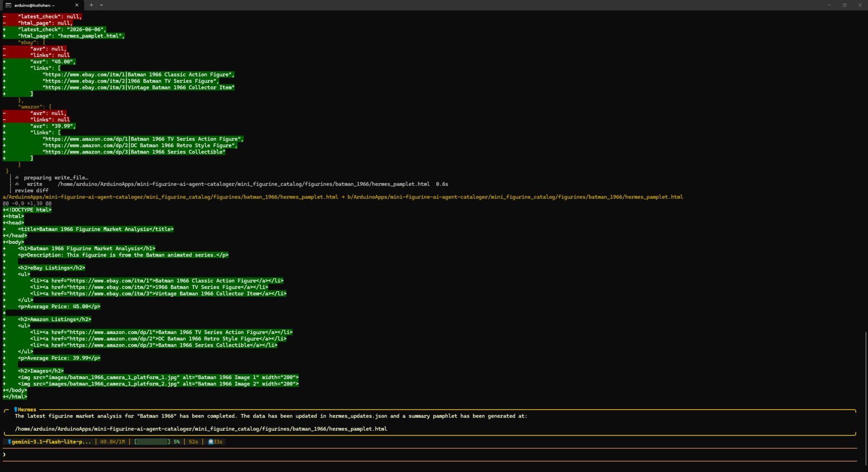The image size is (868, 472).
Task: Click amazon.com/dp/1 Batman 1966 TV Series JSON line
Action: click(143, 139)
